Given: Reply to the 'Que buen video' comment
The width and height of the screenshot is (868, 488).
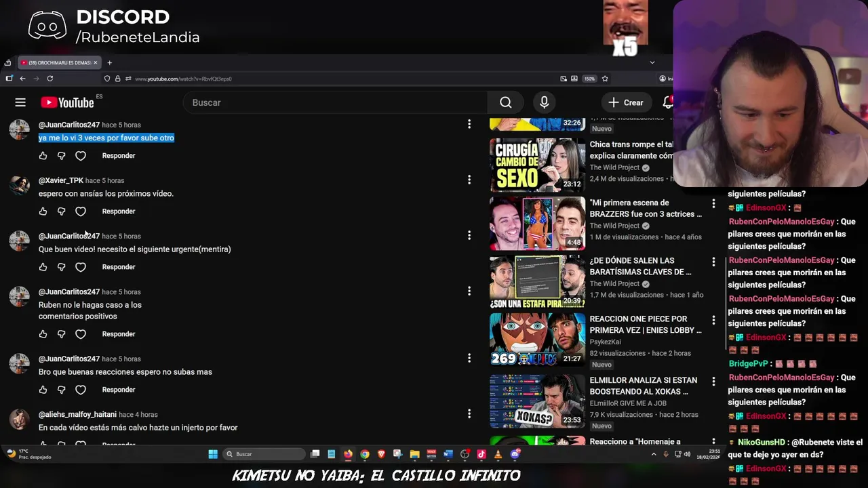Looking at the screenshot, I should point(119,267).
